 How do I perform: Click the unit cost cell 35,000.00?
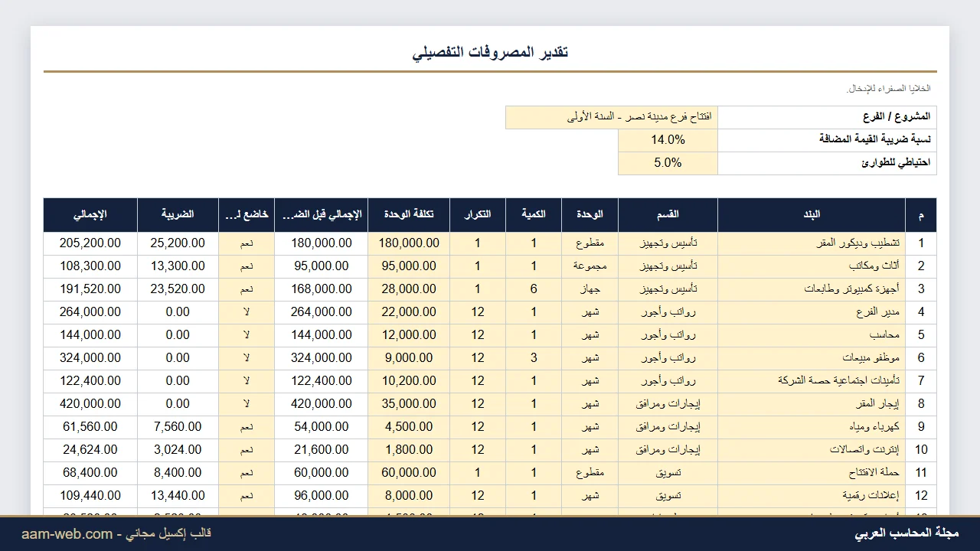tap(409, 404)
